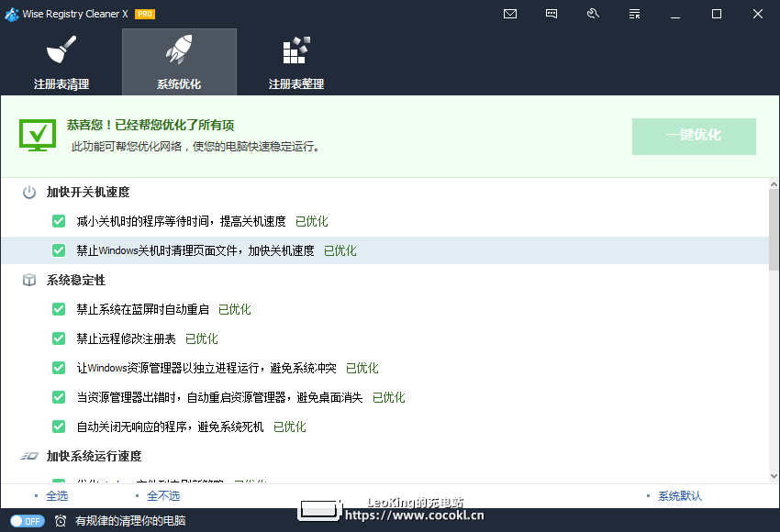
Task: Uncheck 当资源管理器出错时自动重启 option
Action: 59,397
